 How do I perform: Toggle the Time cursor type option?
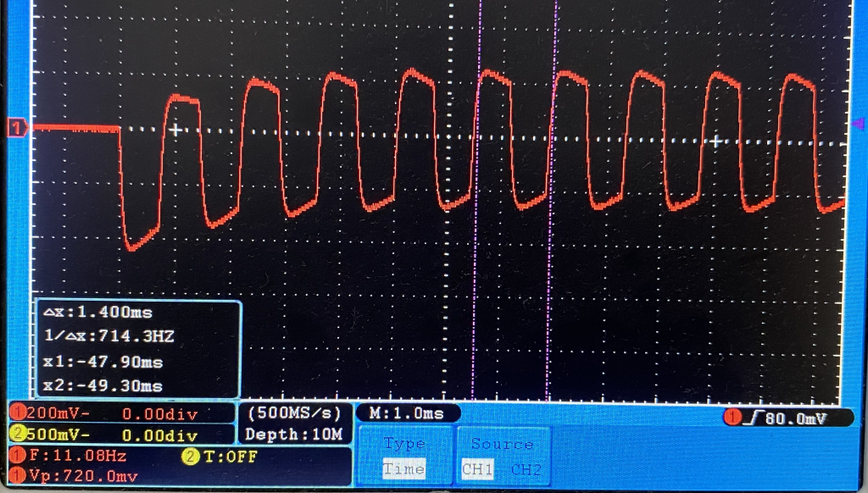point(403,468)
